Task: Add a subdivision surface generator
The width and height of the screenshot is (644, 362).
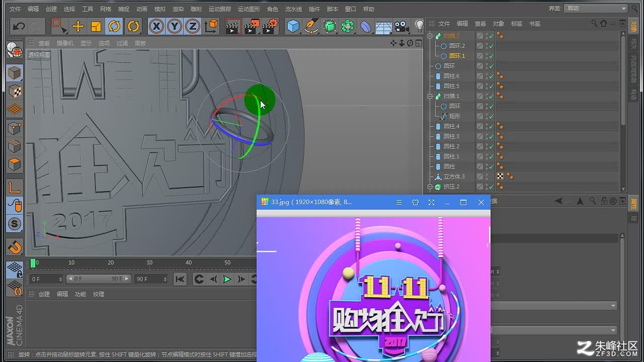Action: [330, 26]
